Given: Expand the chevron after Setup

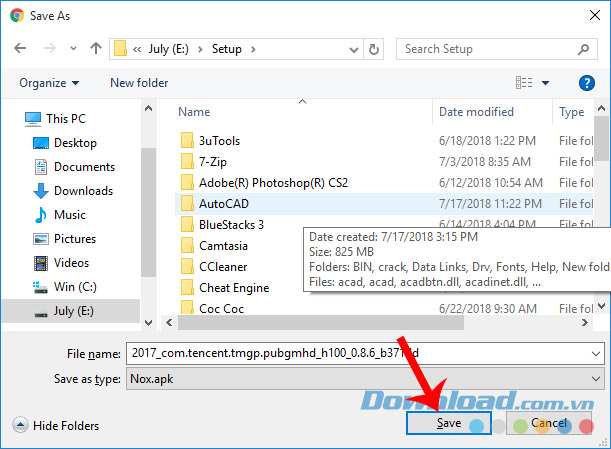Looking at the screenshot, I should (253, 49).
